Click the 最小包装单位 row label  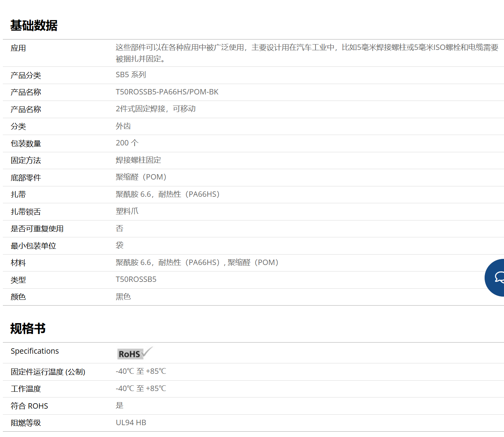pyautogui.click(x=33, y=246)
